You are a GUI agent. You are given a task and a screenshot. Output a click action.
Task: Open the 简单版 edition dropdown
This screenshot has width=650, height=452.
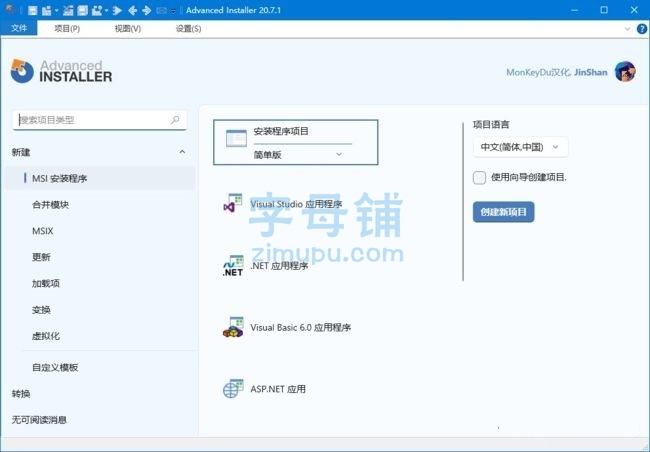[x=298, y=155]
